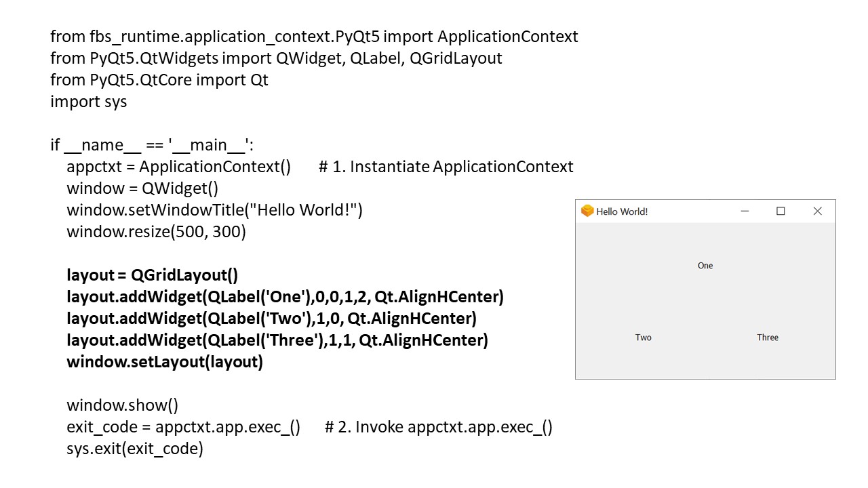Click the 'layout = QGridLayout()' bold line
Image resolution: width=868 pixels, height=488 pixels.
tap(152, 275)
